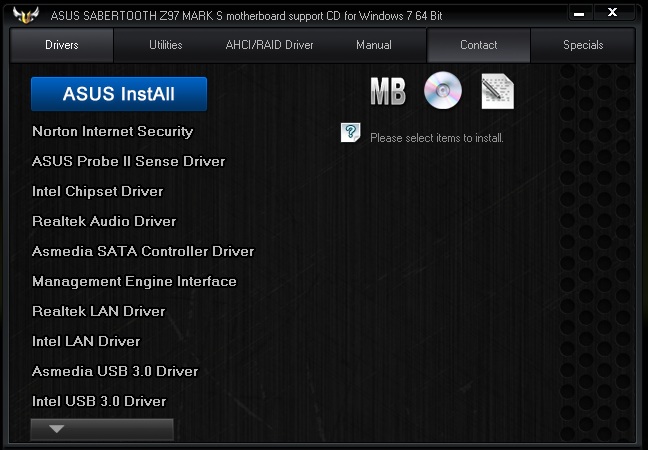Click the TUF winged logo in title bar

click(x=26, y=15)
